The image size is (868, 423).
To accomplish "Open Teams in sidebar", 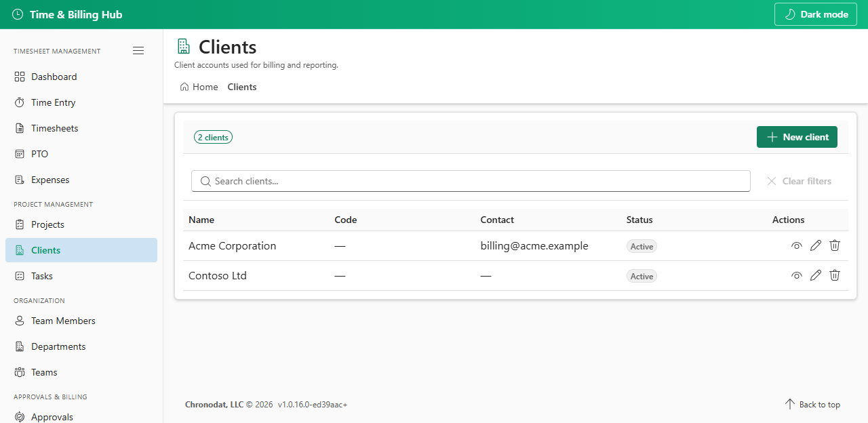I will pos(81,372).
